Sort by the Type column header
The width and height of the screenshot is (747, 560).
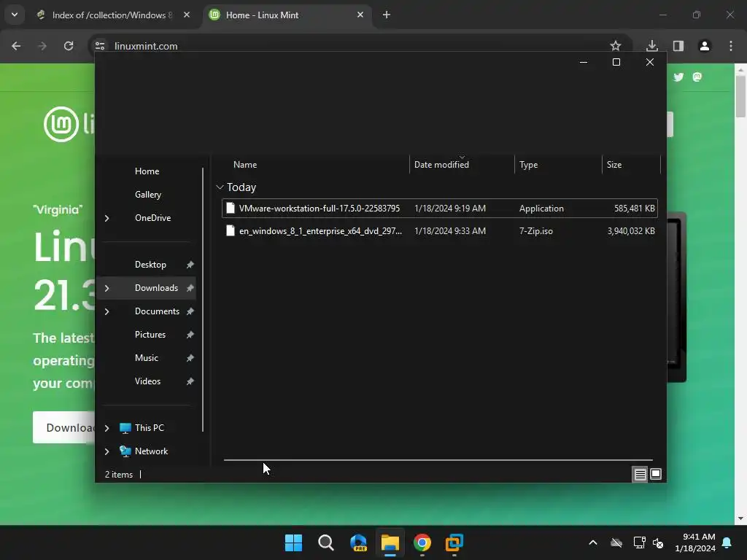tap(558, 165)
